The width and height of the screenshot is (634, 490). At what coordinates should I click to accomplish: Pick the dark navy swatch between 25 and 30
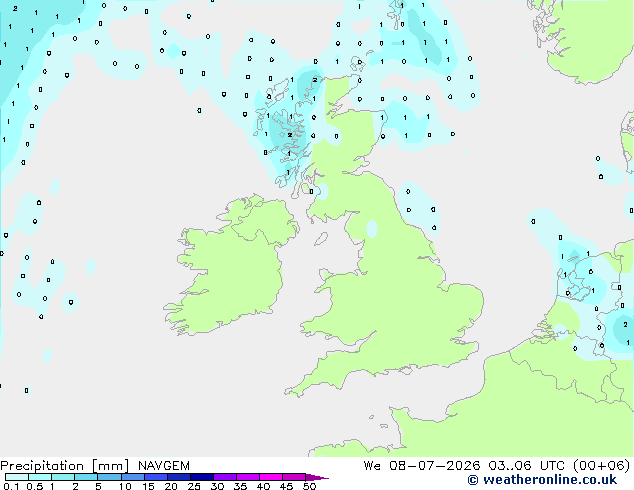point(201,477)
